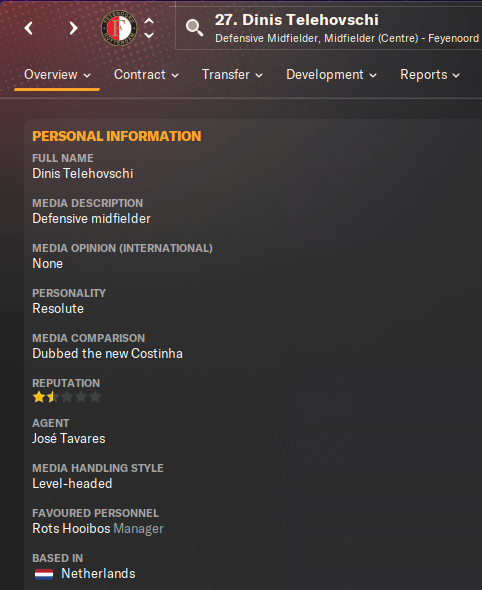
Task: Click the Personal Information panel heading
Action: pos(117,136)
